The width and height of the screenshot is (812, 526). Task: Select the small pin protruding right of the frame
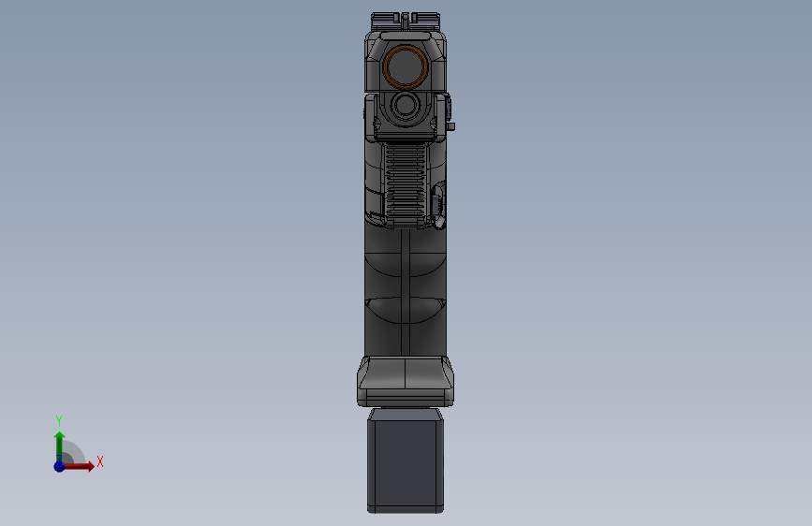[x=451, y=126]
